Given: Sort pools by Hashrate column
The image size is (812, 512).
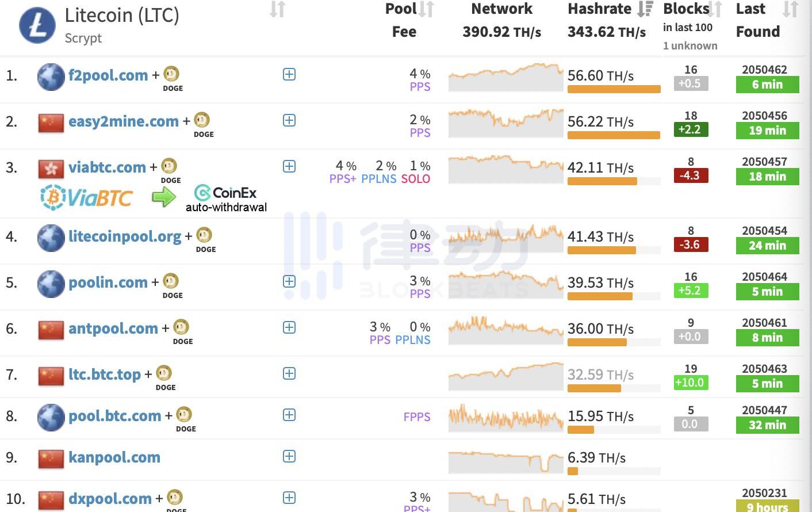Looking at the screenshot, I should click(x=645, y=9).
